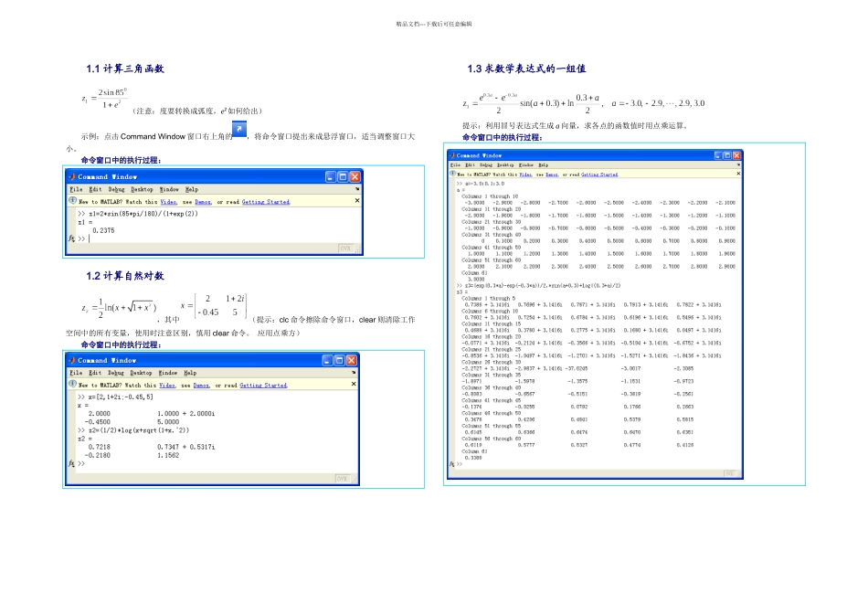This screenshot has height=614, width=868.
Task: Follow the Video link in the z2 window
Action: [x=166, y=386]
